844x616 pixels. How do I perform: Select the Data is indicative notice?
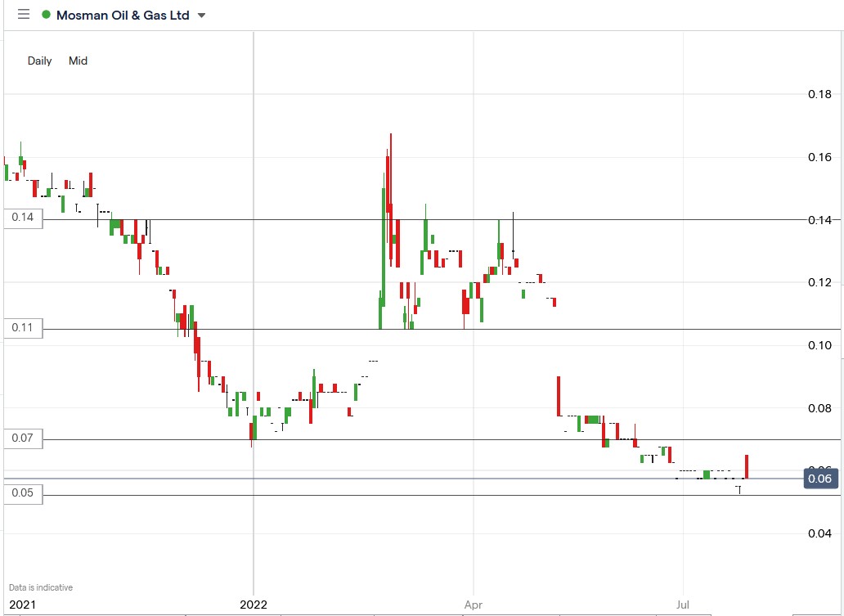[x=39, y=587]
